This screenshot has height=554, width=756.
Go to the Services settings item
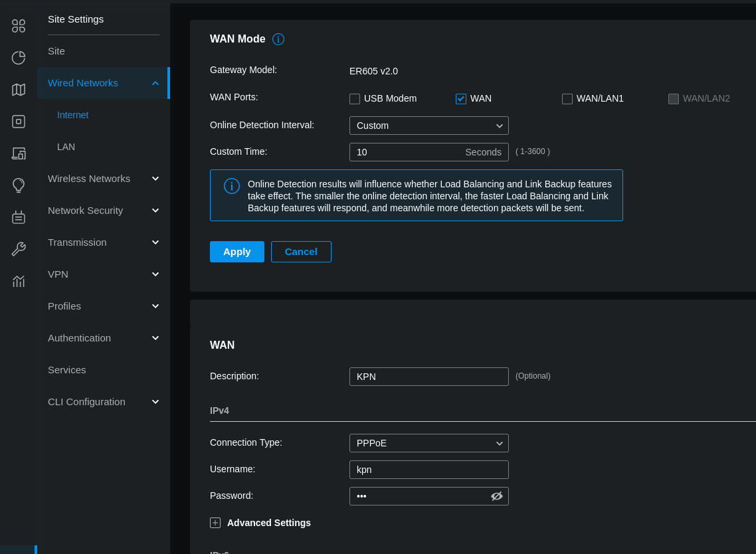(67, 370)
